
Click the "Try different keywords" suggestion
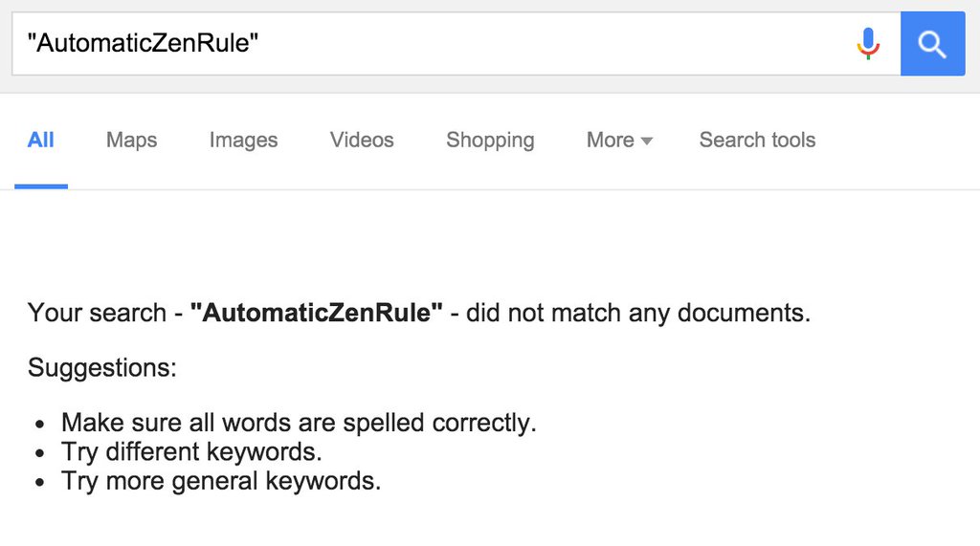tap(191, 451)
